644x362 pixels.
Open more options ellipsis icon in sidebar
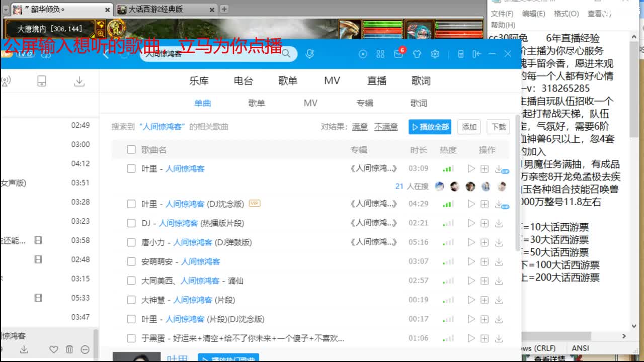pyautogui.click(x=85, y=349)
